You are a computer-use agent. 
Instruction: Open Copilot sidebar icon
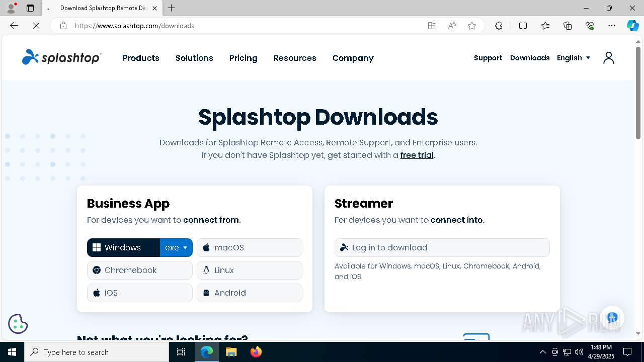(x=632, y=26)
